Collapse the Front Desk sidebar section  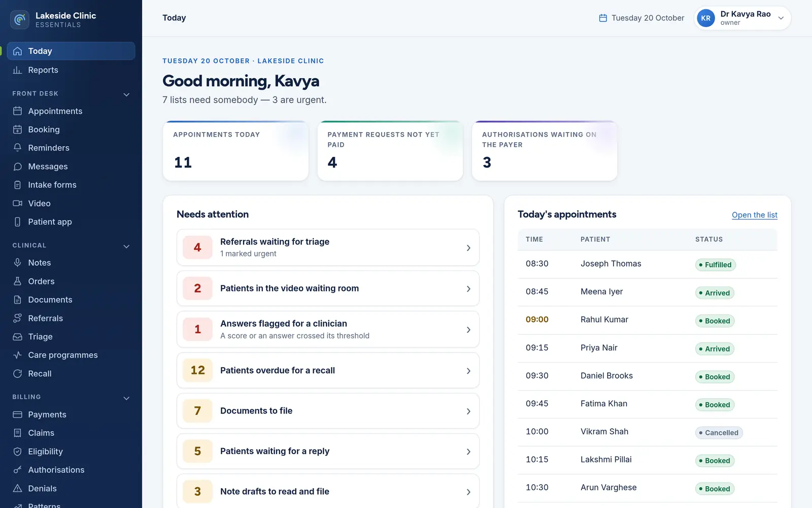tap(126, 94)
